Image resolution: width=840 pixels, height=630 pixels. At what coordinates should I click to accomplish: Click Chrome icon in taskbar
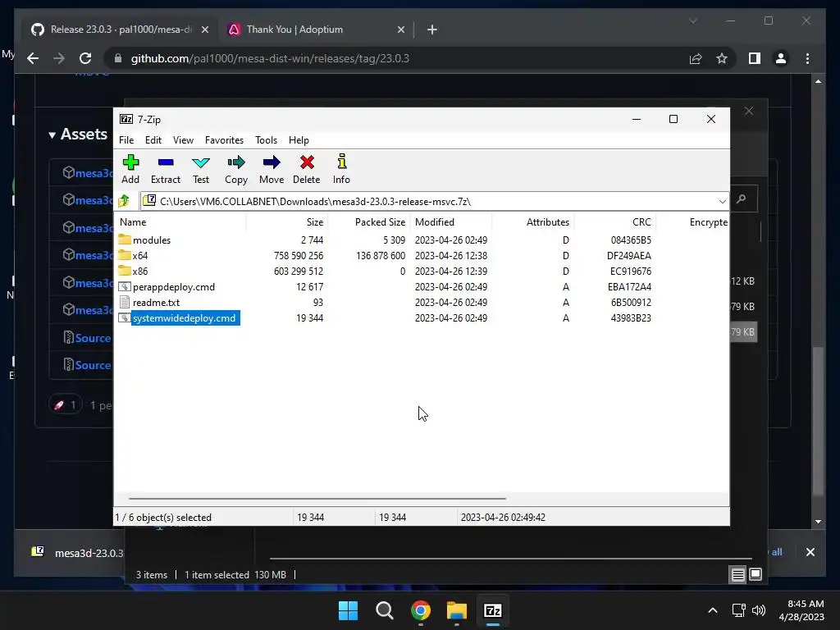tap(421, 610)
